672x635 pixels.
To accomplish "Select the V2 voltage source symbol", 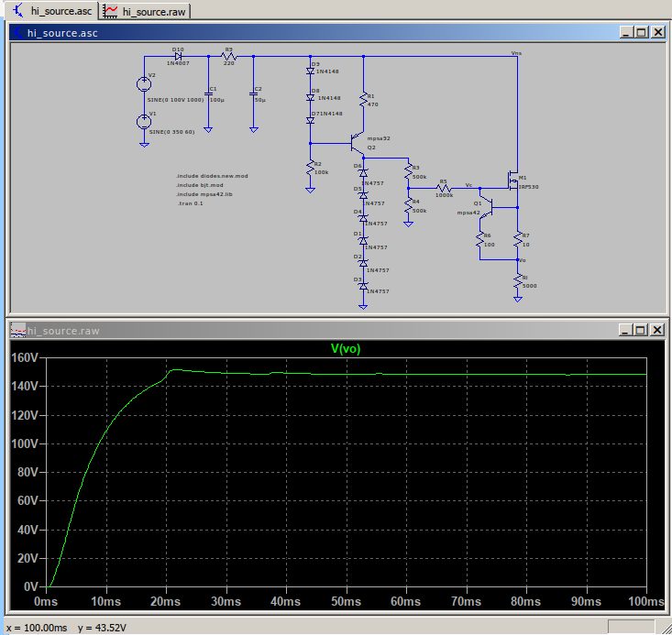I will [x=144, y=84].
